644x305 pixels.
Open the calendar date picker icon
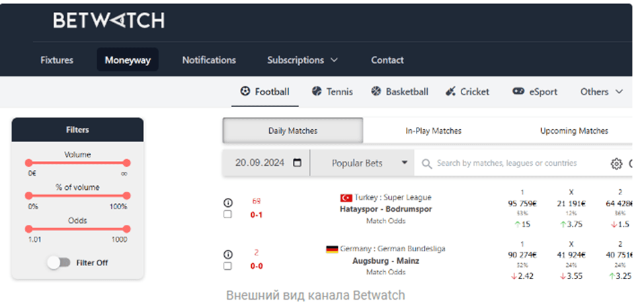point(298,163)
